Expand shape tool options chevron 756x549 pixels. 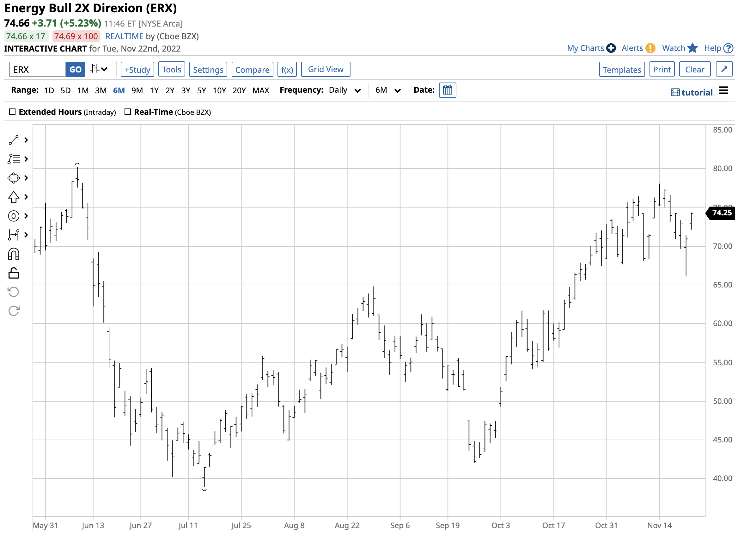click(x=26, y=178)
